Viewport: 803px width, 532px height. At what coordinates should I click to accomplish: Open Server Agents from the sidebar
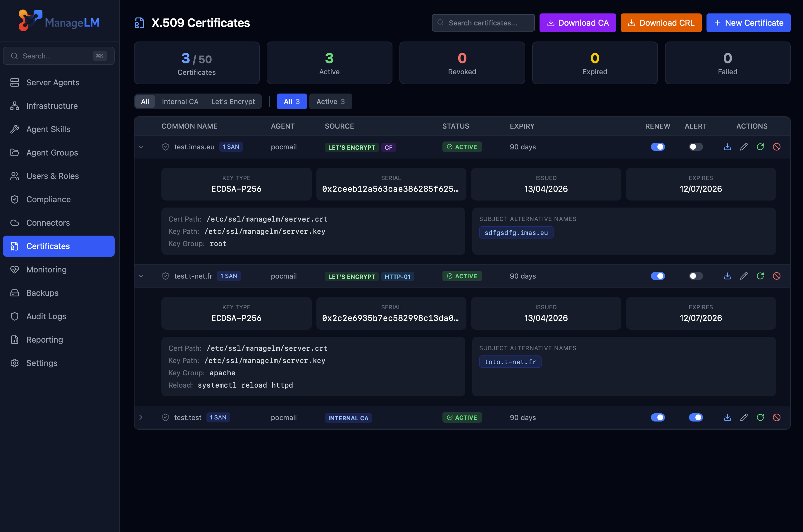click(x=52, y=82)
